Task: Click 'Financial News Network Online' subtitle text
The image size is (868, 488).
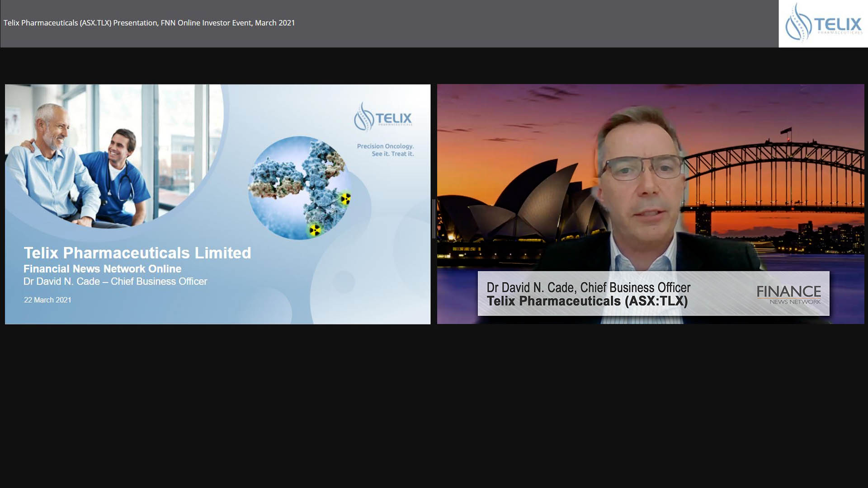Action: 102,269
